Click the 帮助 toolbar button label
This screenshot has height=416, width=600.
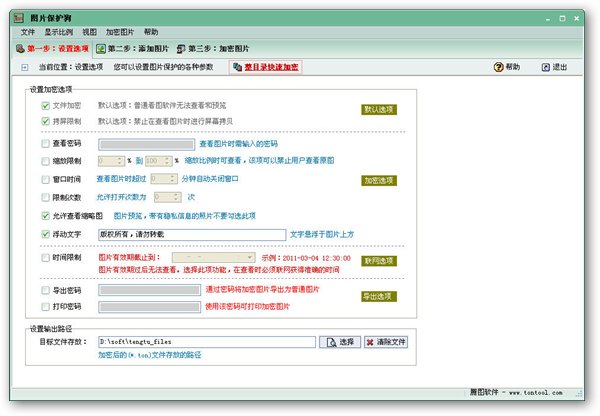click(513, 67)
